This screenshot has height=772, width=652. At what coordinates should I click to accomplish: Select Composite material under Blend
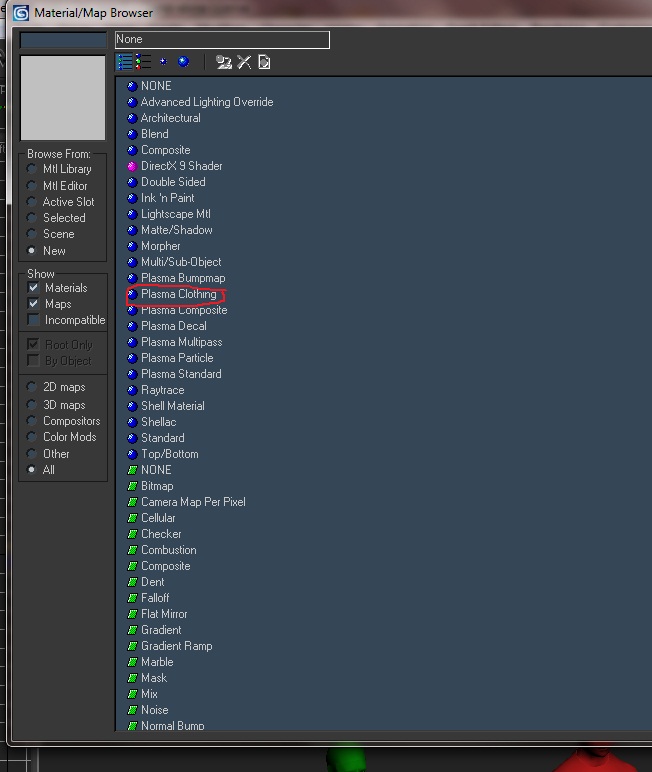165,150
